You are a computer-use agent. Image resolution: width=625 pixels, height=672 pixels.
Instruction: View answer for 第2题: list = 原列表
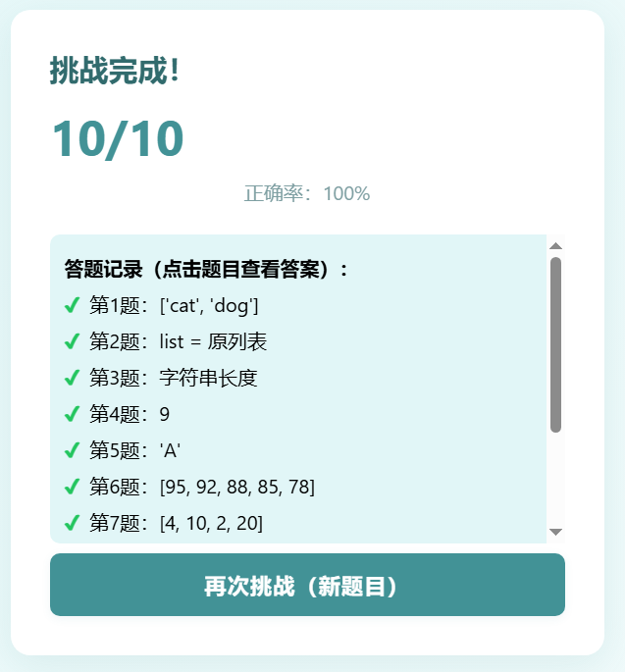tap(179, 341)
